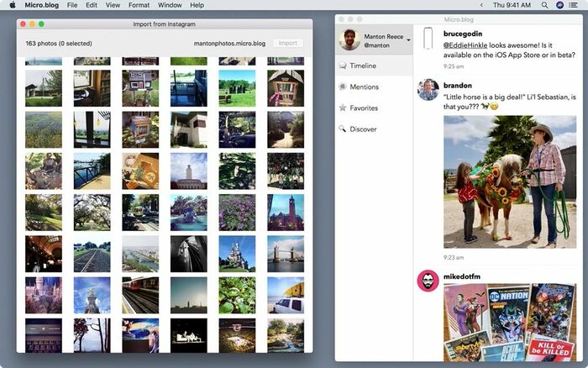
Task: Expand the Manton Reece account dropdown
Action: coord(408,40)
